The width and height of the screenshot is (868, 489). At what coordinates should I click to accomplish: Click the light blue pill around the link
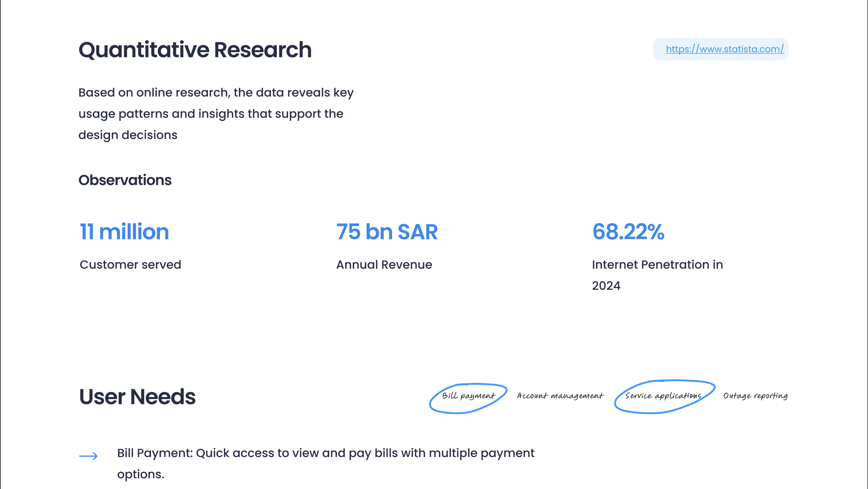[659, 49]
